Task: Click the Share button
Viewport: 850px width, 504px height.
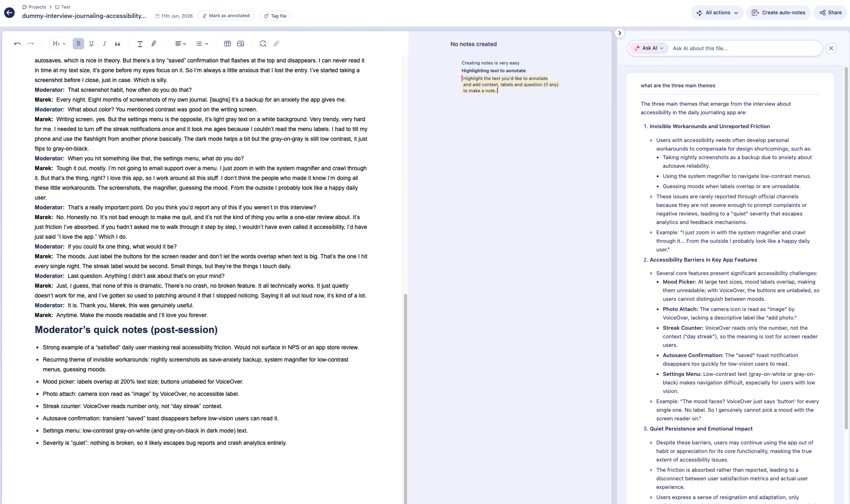Action: [x=830, y=13]
